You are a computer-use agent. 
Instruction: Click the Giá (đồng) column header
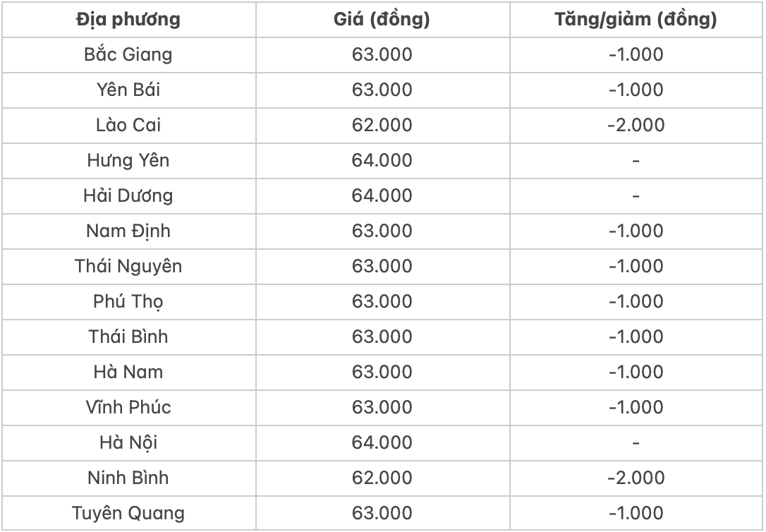pyautogui.click(x=382, y=19)
